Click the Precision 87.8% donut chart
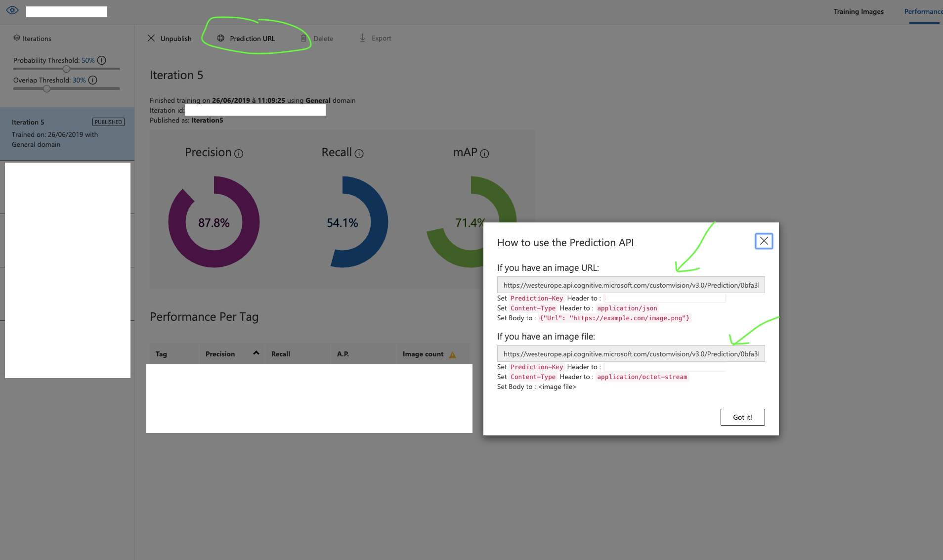Screen dimensions: 943x560 point(214,222)
